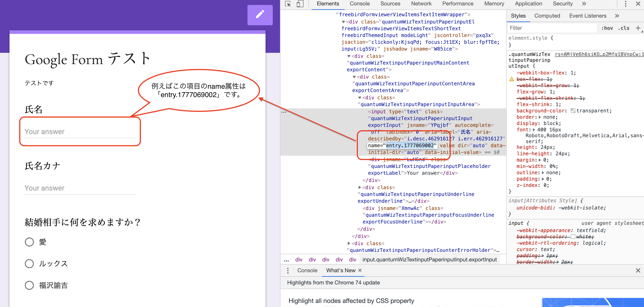This screenshot has height=307, width=644.
Task: Expand the quantumWizTextinputPaperinputUnderline div
Action: 360,187
